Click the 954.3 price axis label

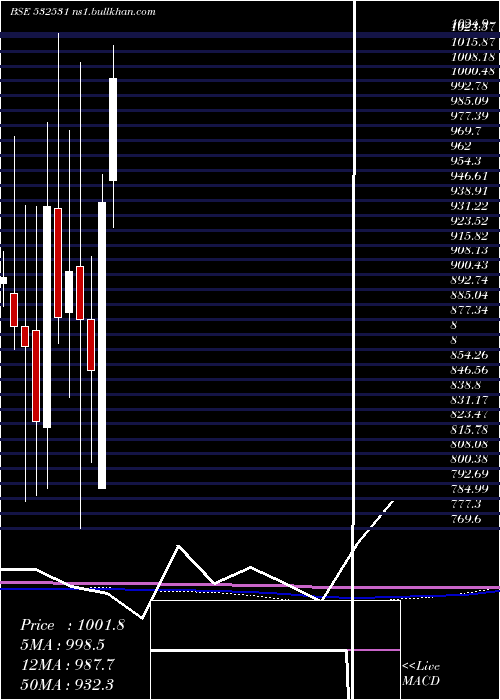pos(466,161)
